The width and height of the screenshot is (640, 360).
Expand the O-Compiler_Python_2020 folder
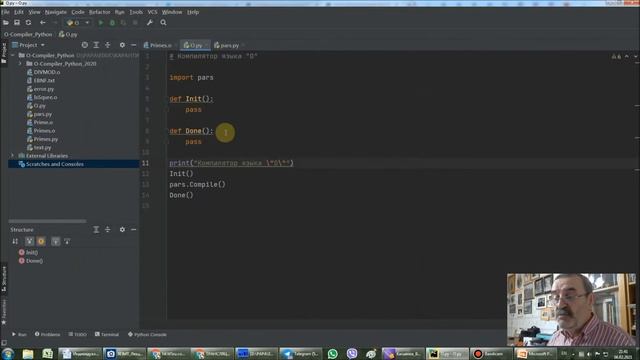[x=20, y=64]
